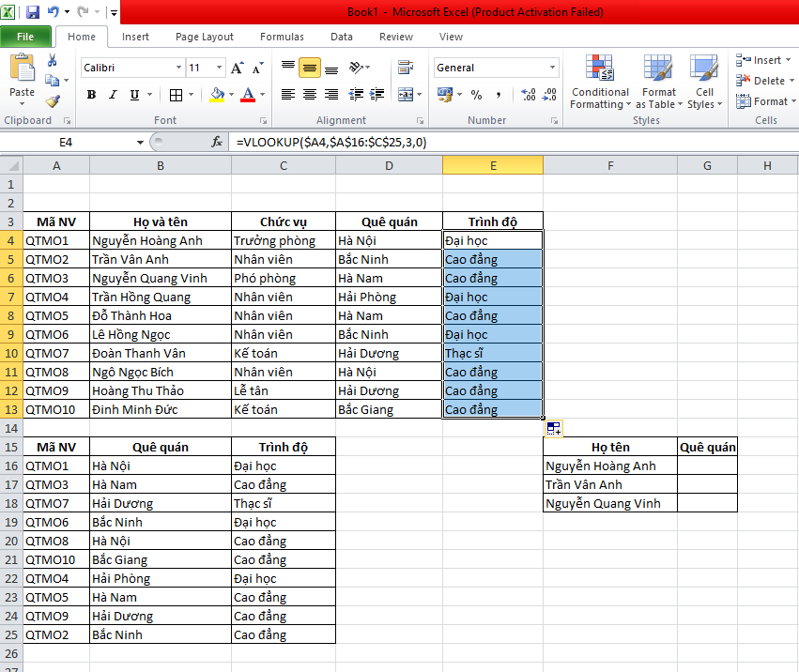Expand Font dialog box launcher
This screenshot has height=672, width=799.
pyautogui.click(x=263, y=121)
